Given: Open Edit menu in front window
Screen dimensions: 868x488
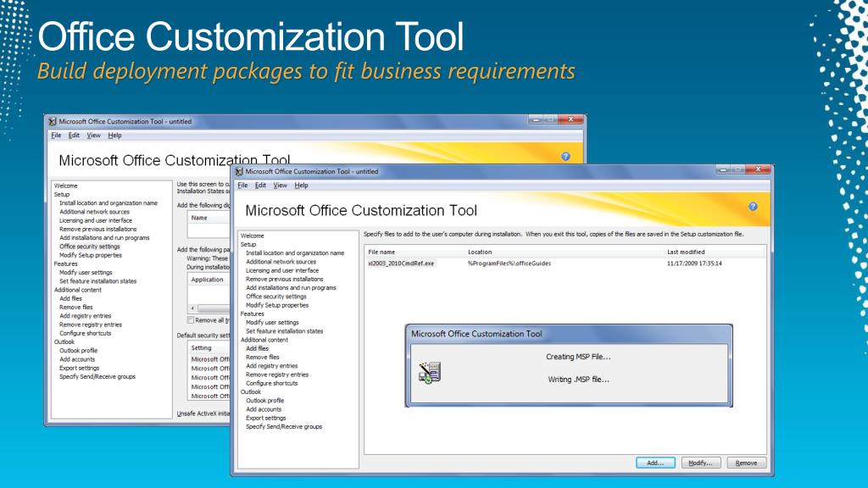Looking at the screenshot, I should tap(260, 186).
